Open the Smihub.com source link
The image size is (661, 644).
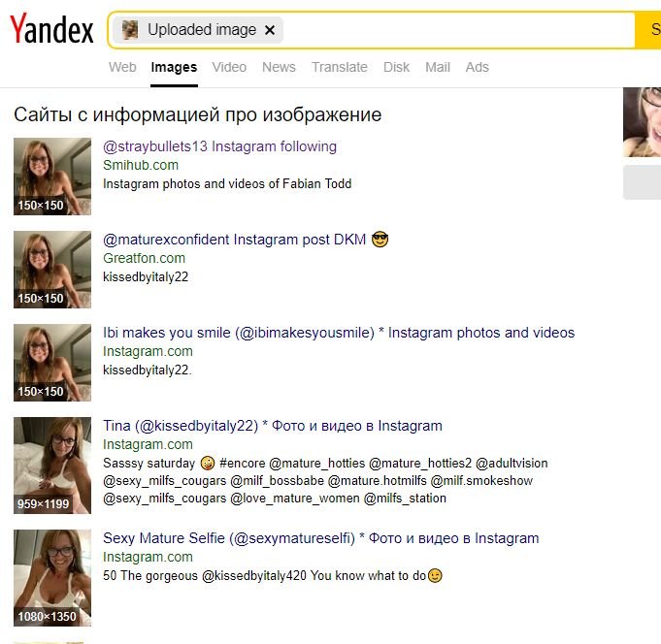tap(141, 165)
